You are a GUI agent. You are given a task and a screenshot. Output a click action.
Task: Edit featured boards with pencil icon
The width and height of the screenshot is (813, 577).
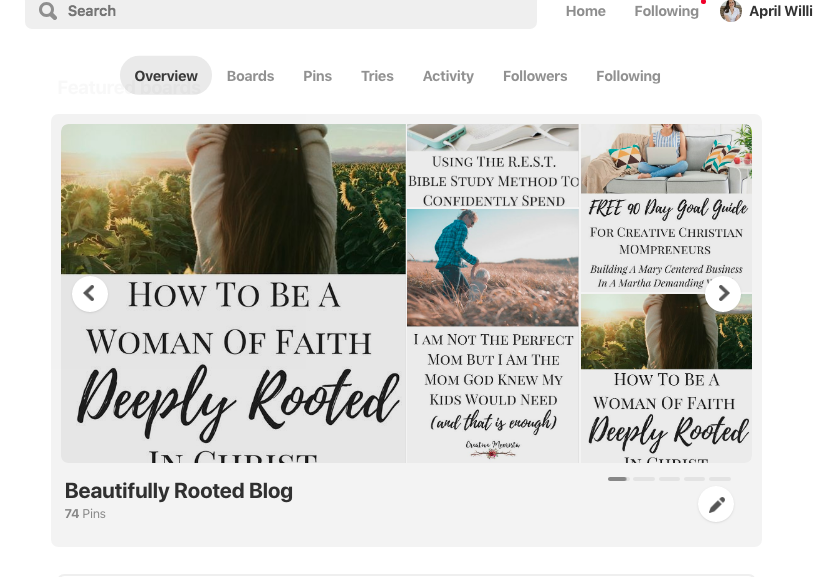[x=716, y=504]
